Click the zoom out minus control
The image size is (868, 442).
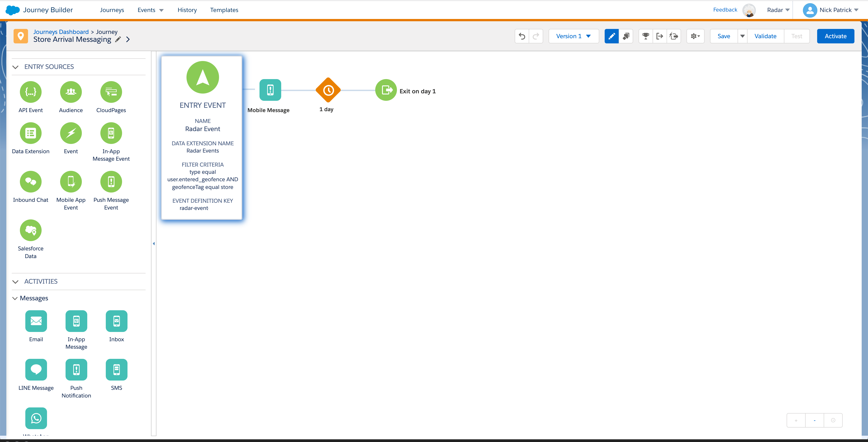(815, 420)
